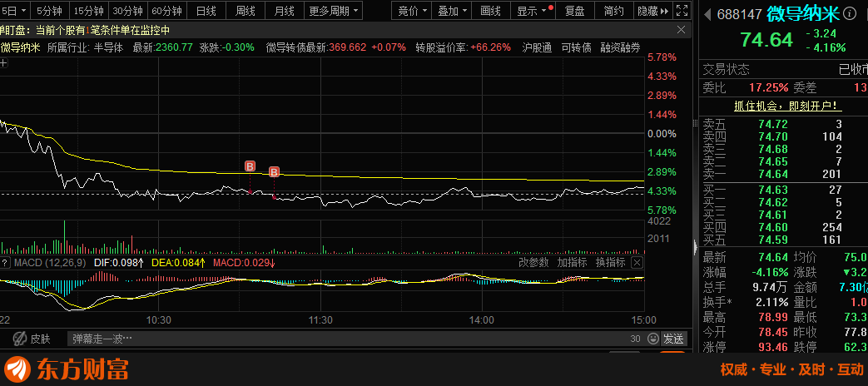Screen dimensions: 868x386
Task: Switch to the 5日 period tab
Action: tap(14, 11)
